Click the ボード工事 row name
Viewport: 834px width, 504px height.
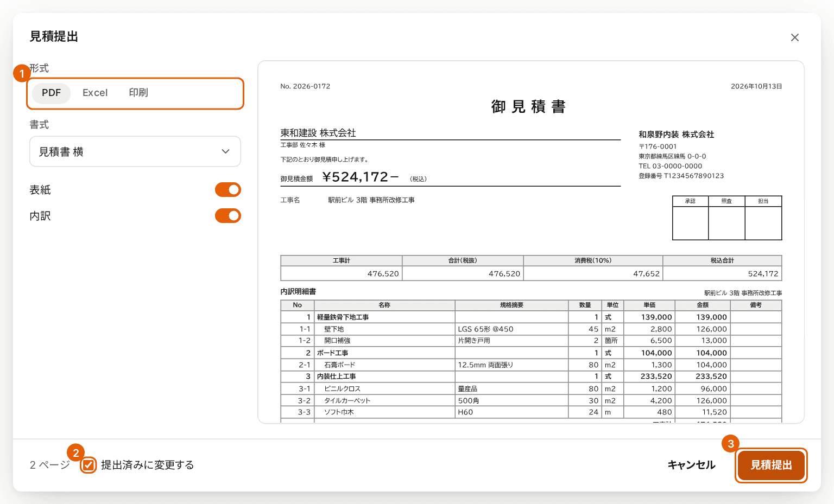pyautogui.click(x=333, y=353)
